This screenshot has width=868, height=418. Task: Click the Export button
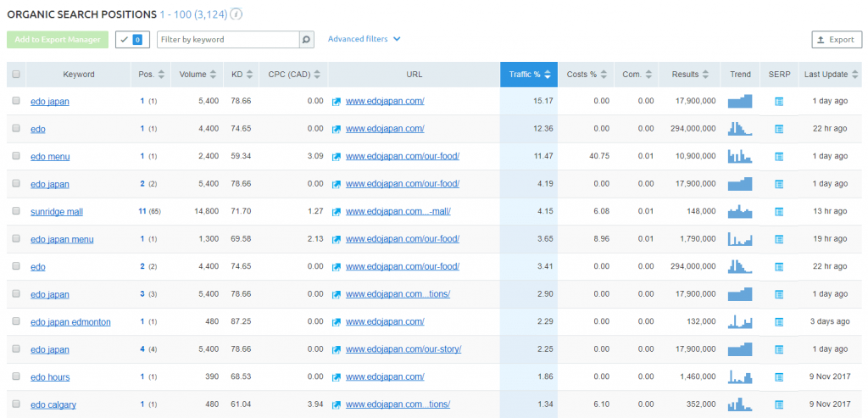836,40
